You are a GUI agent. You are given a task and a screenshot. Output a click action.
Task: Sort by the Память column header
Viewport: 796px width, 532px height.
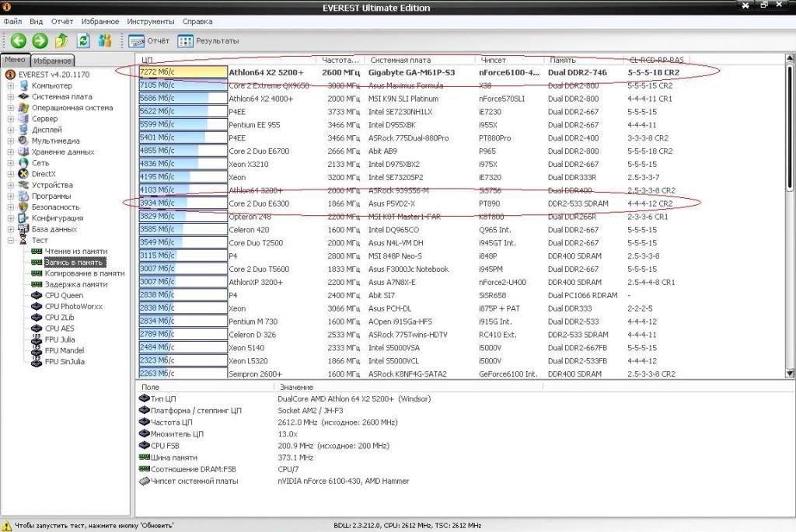click(584, 60)
